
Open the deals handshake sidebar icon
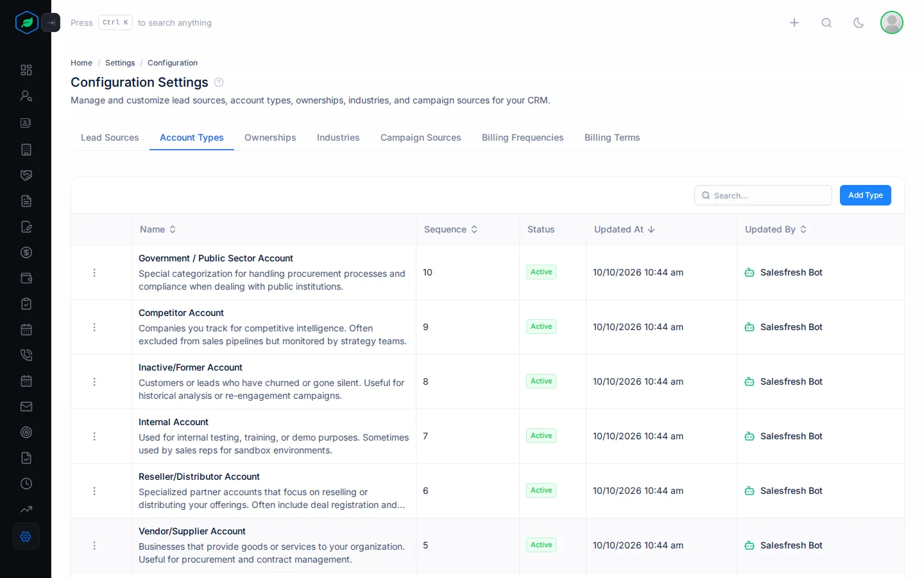(26, 175)
